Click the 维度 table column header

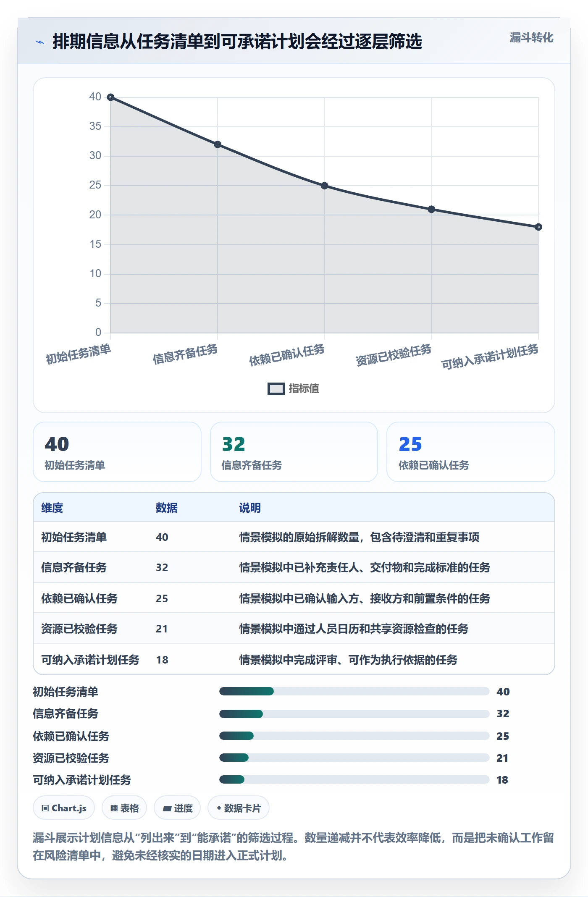tap(52, 508)
